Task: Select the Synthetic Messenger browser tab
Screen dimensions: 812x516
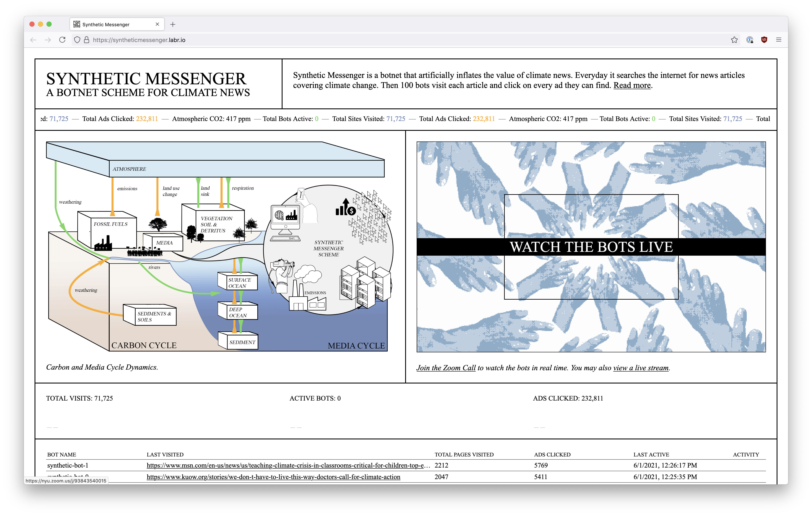Action: [x=117, y=24]
